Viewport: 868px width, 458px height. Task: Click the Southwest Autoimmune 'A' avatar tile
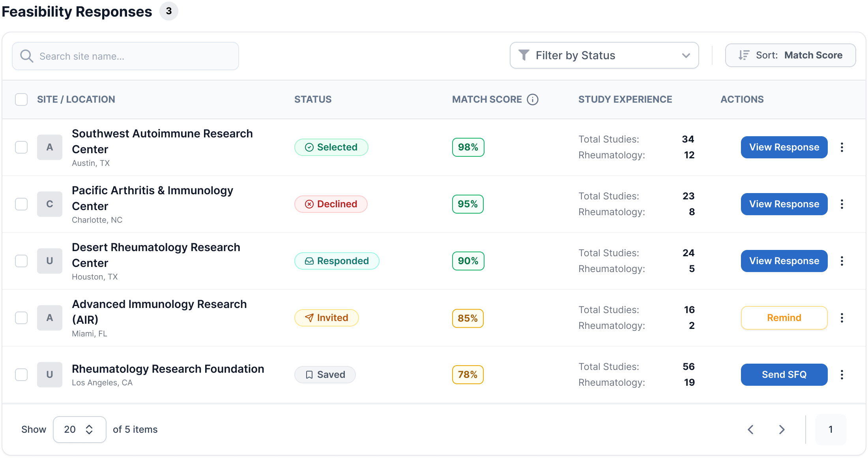(x=50, y=147)
